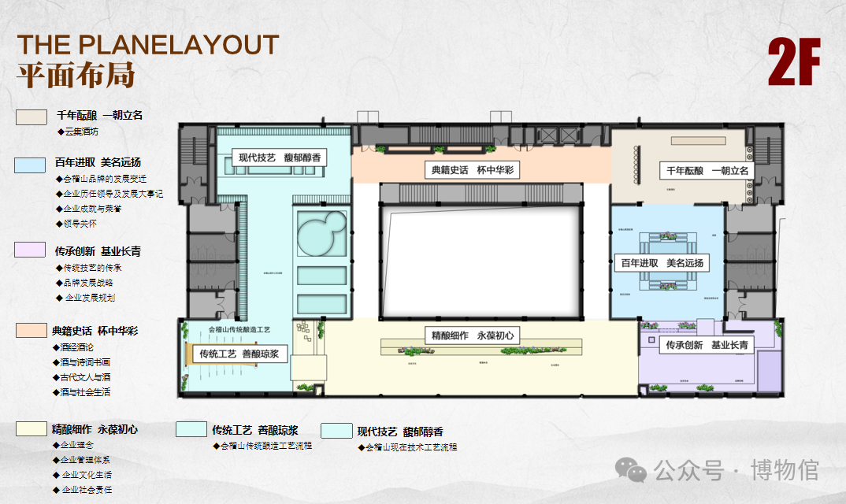Viewport: 846px width, 504px height.
Task: Select the peach swatch for 典籍史话 杯中华彩
Action: pos(32,331)
